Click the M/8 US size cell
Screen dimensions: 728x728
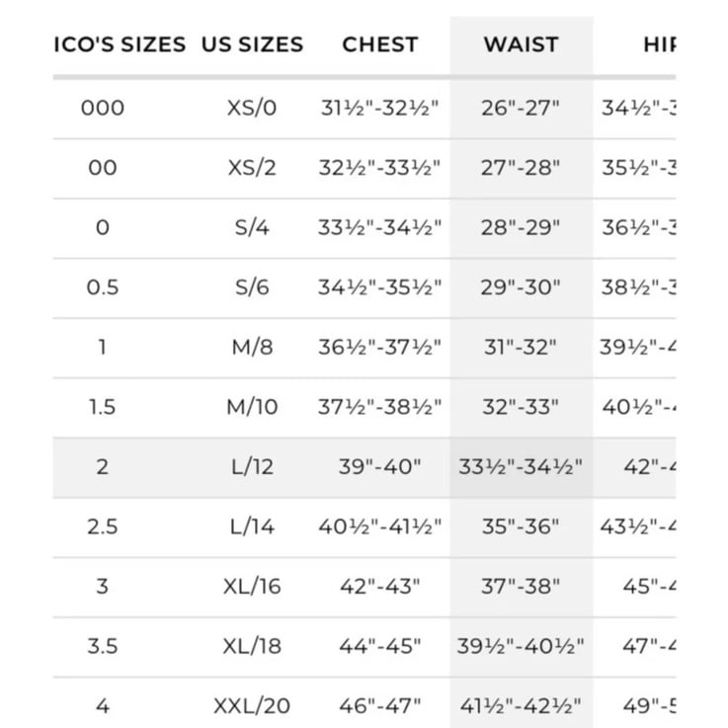click(x=252, y=348)
